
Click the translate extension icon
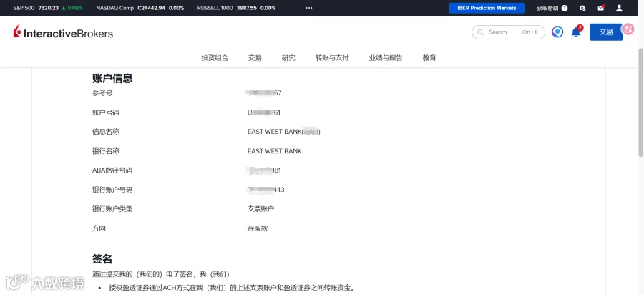[628, 29]
